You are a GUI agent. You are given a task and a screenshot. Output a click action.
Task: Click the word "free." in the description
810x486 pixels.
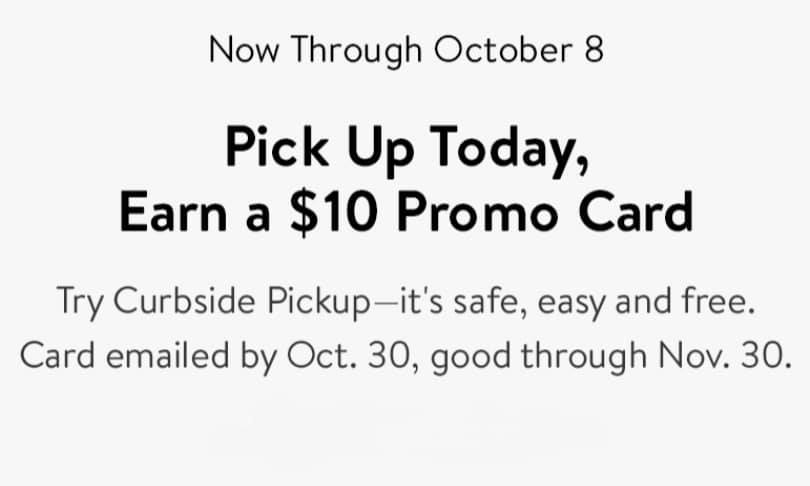719,301
